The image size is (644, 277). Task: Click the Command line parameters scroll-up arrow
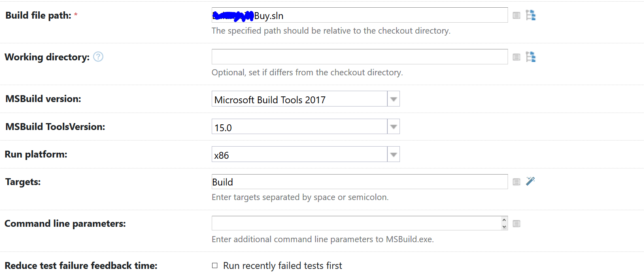[504, 220]
